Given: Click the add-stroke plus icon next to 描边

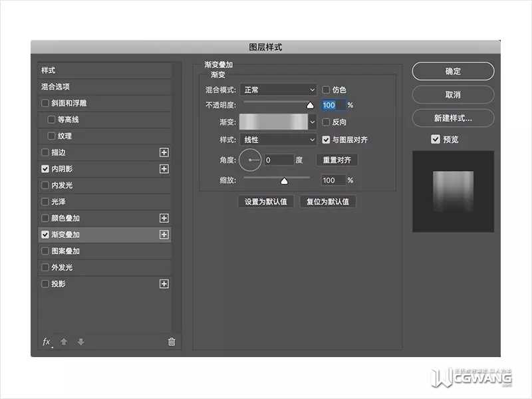Looking at the screenshot, I should point(164,152).
